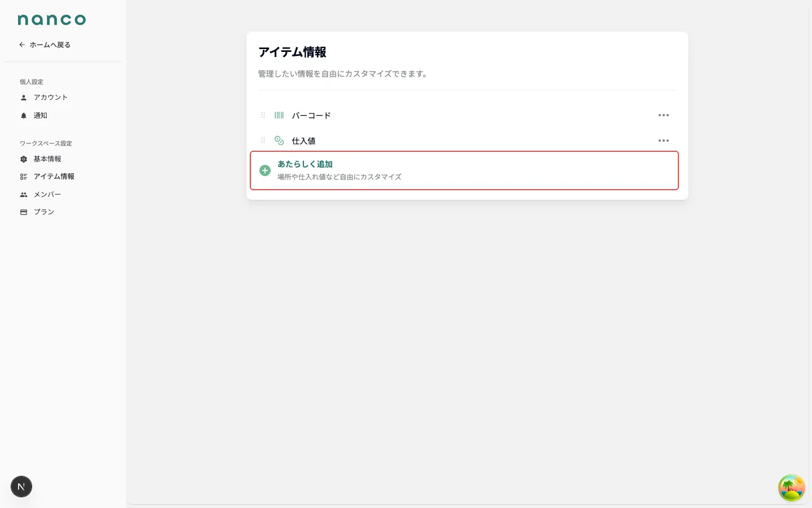812x508 pixels.
Task: Click the 通知 bell icon
Action: [24, 116]
